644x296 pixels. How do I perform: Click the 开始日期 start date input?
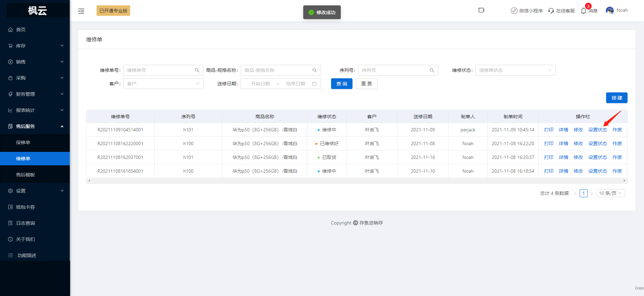(x=260, y=84)
